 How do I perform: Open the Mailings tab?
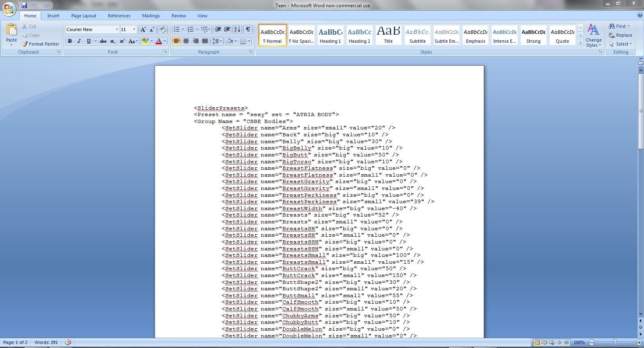point(151,16)
